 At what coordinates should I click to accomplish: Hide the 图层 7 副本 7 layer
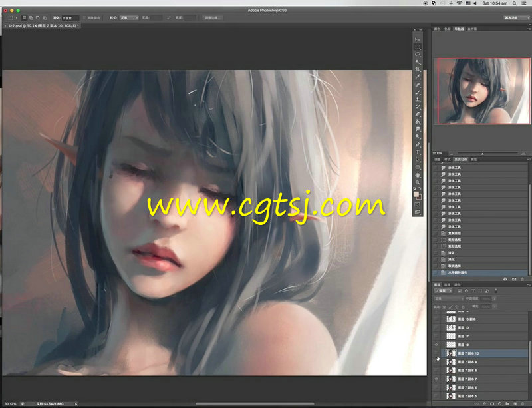click(437, 379)
